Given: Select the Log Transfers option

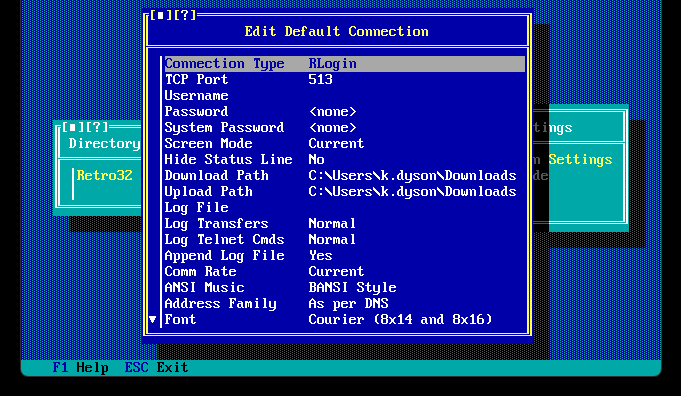Looking at the screenshot, I should pyautogui.click(x=345, y=224).
